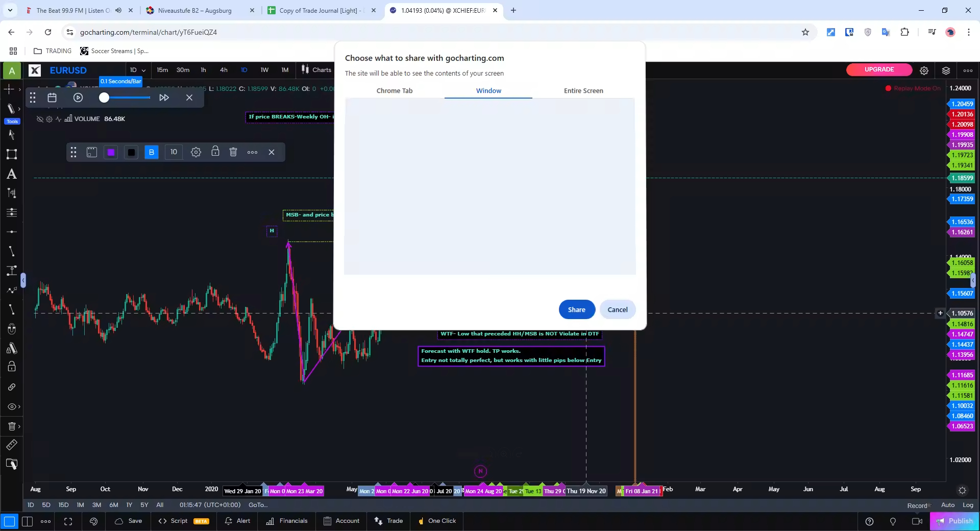
Task: Click the remove drawings trash icon
Action: click(x=12, y=427)
